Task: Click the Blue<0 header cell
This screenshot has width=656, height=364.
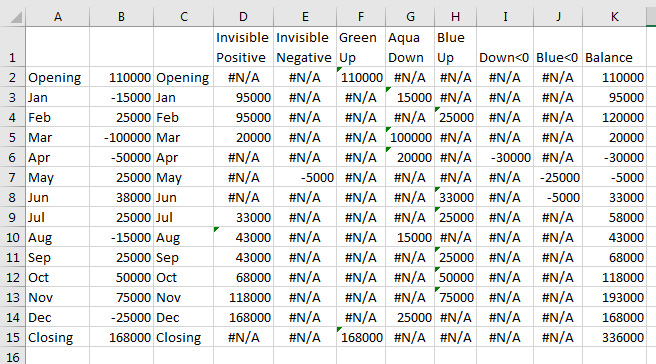Action: (x=558, y=47)
